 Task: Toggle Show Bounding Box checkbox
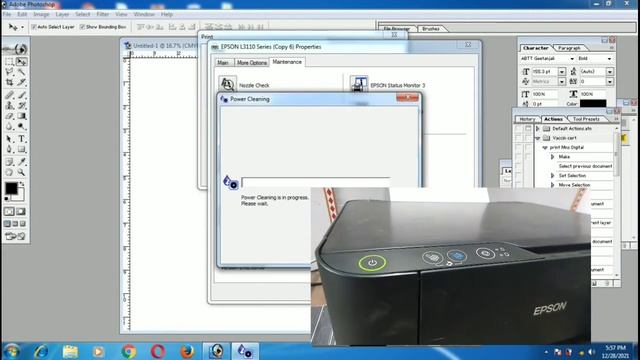82,27
